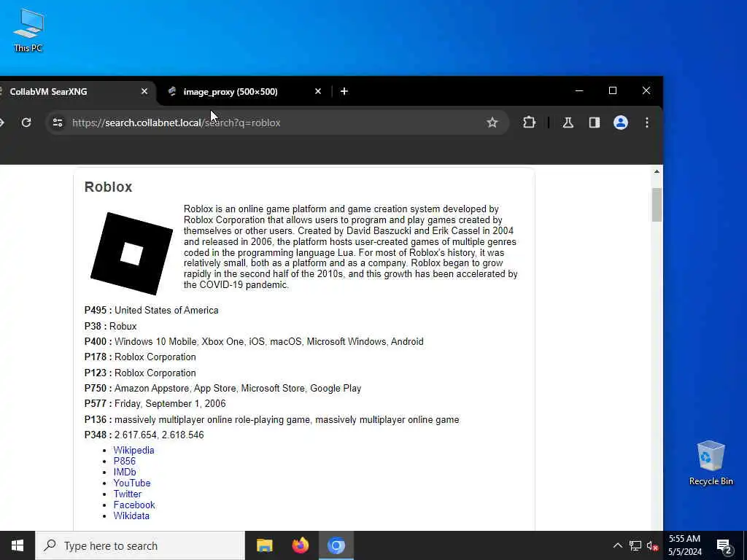Click '2.617.654, 2.618.546' text
This screenshot has width=747, height=560.
[x=159, y=435]
